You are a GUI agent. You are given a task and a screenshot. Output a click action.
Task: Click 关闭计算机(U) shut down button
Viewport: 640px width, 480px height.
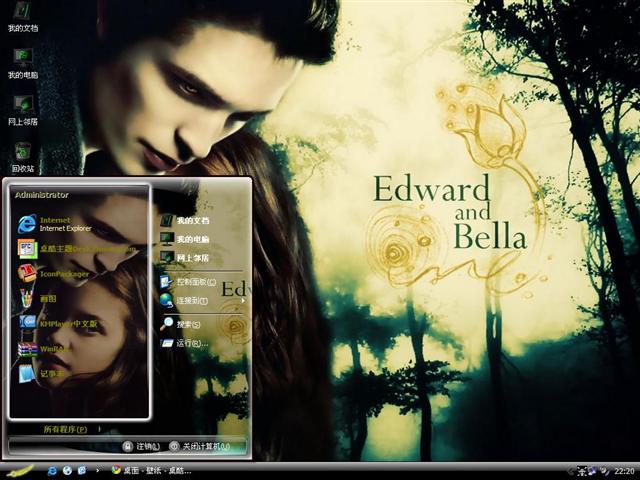click(x=200, y=446)
